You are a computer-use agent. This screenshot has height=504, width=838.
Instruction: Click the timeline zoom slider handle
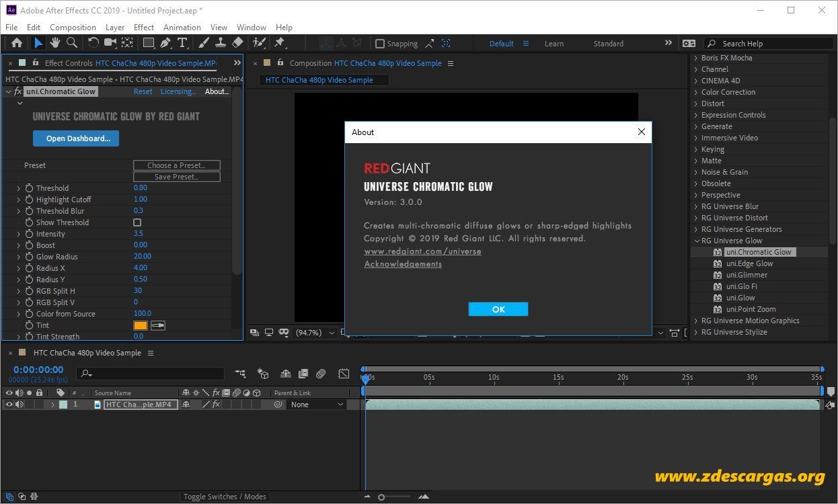tap(381, 497)
